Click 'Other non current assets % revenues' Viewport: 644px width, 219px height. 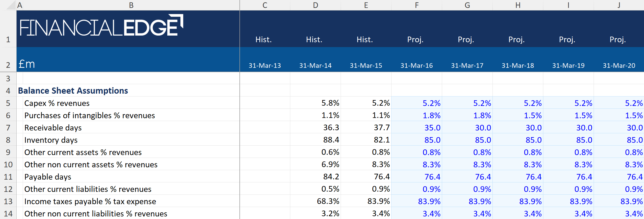(x=91, y=165)
